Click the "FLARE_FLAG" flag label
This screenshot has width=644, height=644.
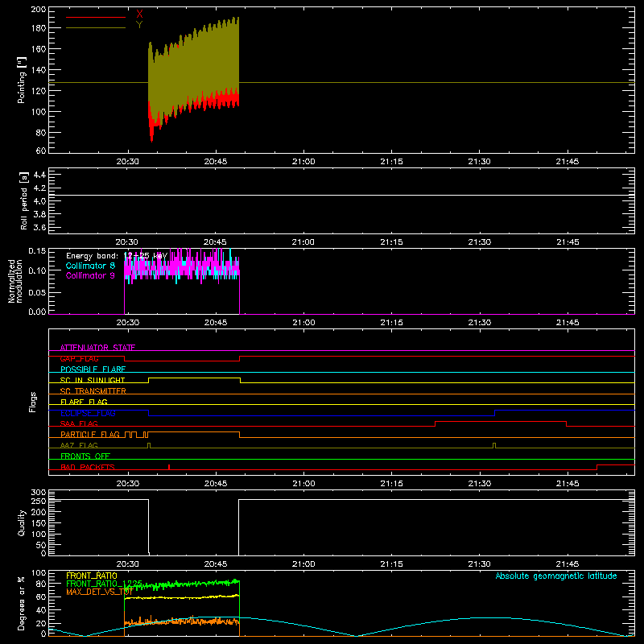(x=84, y=402)
